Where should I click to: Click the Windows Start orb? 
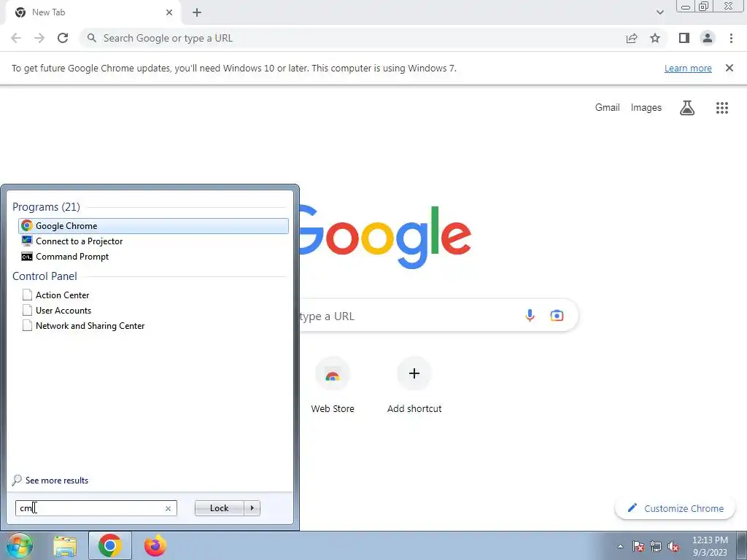pos(19,545)
